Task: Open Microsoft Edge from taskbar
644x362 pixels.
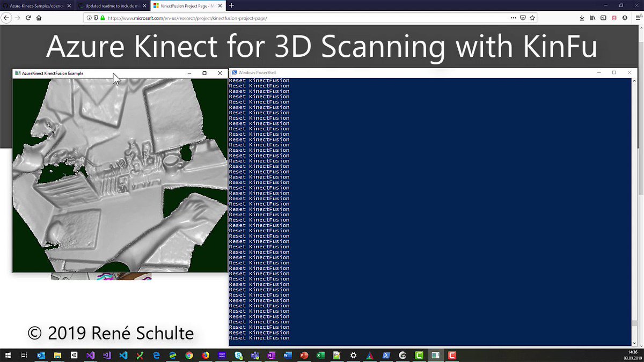Action: 156,355
